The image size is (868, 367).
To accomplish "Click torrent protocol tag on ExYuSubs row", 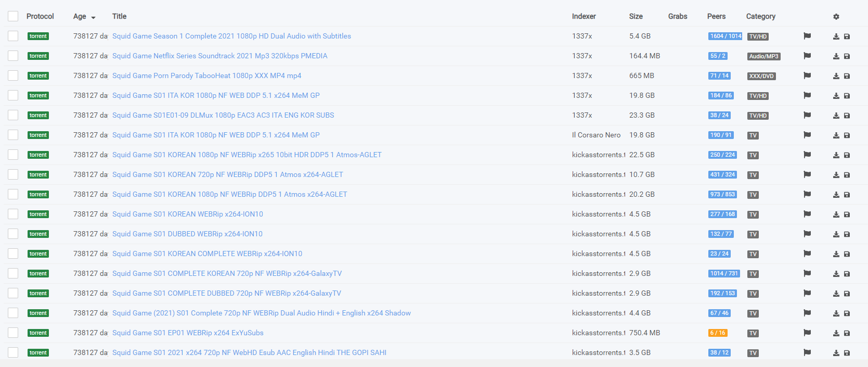I will pos(38,333).
